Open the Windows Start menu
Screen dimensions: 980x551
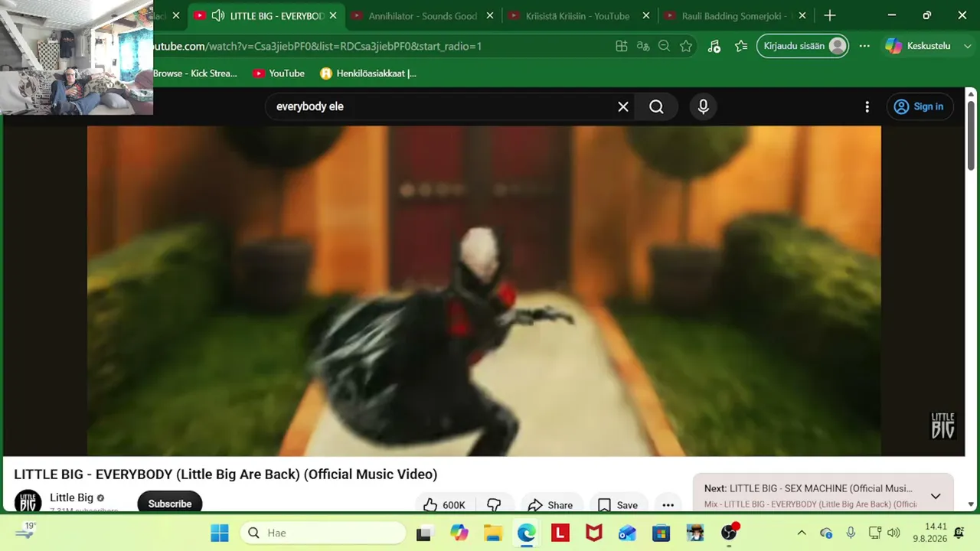coord(220,533)
